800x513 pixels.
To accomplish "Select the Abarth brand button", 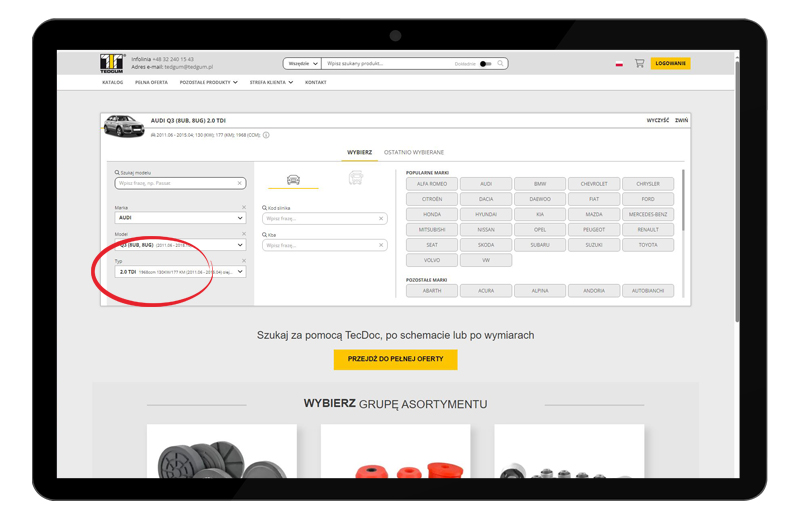I will click(432, 291).
